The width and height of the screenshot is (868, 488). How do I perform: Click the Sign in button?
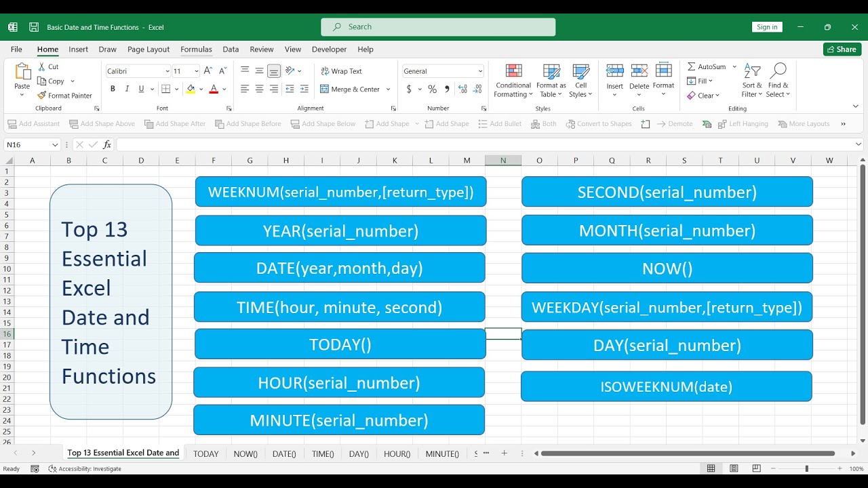tap(767, 27)
